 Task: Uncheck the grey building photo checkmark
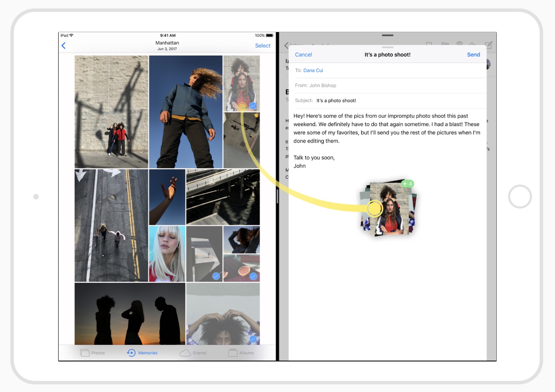216,276
